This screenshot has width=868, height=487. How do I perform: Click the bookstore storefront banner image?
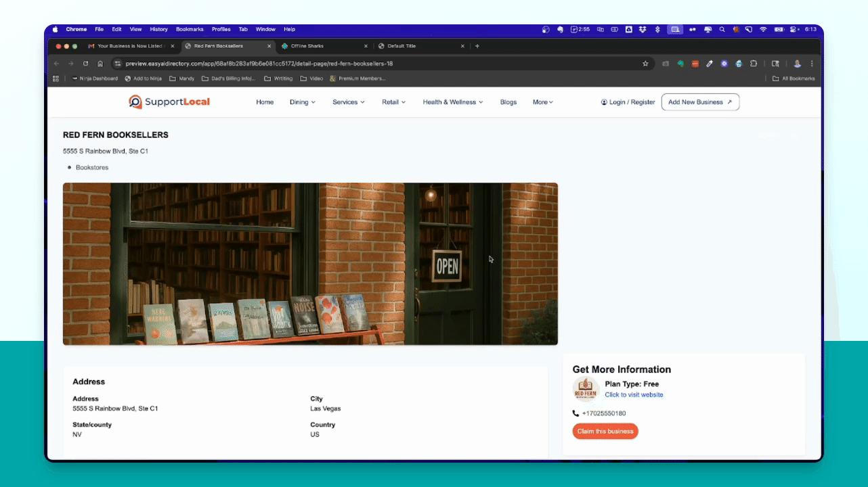click(310, 264)
